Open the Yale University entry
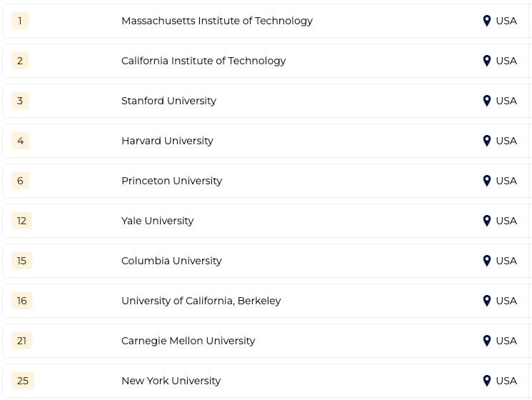The height and width of the screenshot is (400, 532). [x=157, y=221]
